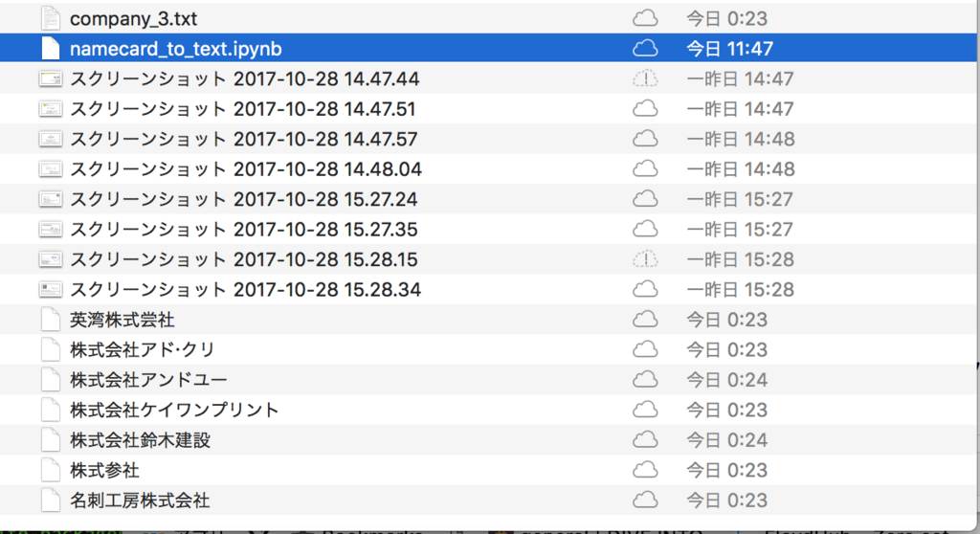
Task: Select スクリーンショット 2017-10-28 14.47.44
Action: tap(244, 78)
